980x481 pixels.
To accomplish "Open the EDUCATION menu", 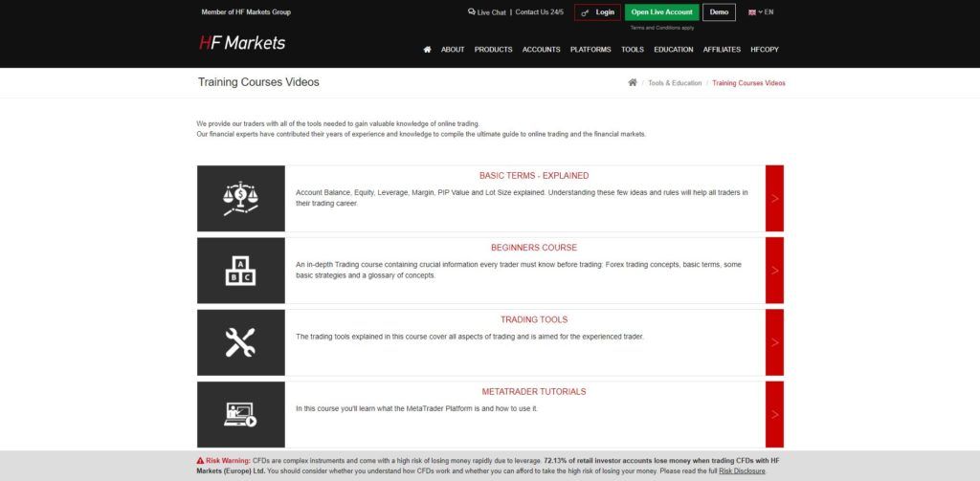I will coord(674,50).
